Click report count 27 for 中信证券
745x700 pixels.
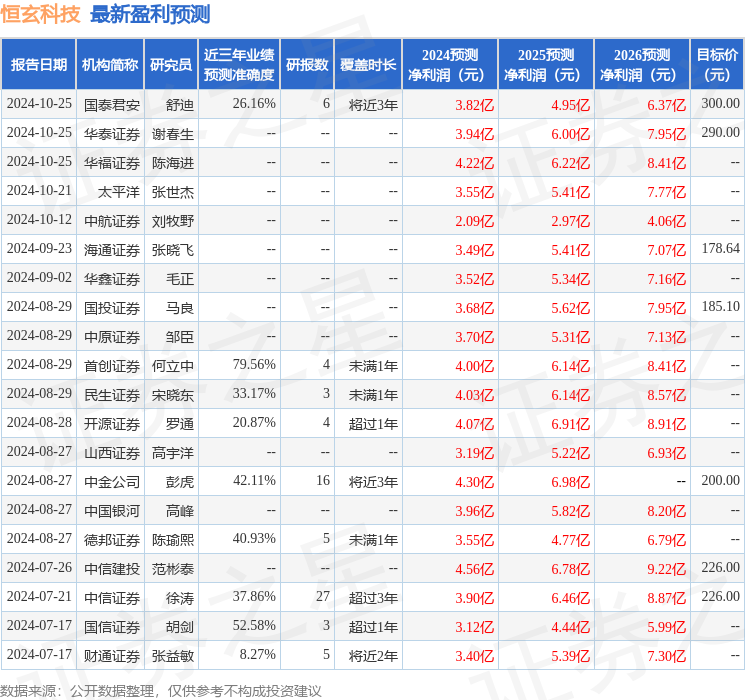[x=323, y=596]
